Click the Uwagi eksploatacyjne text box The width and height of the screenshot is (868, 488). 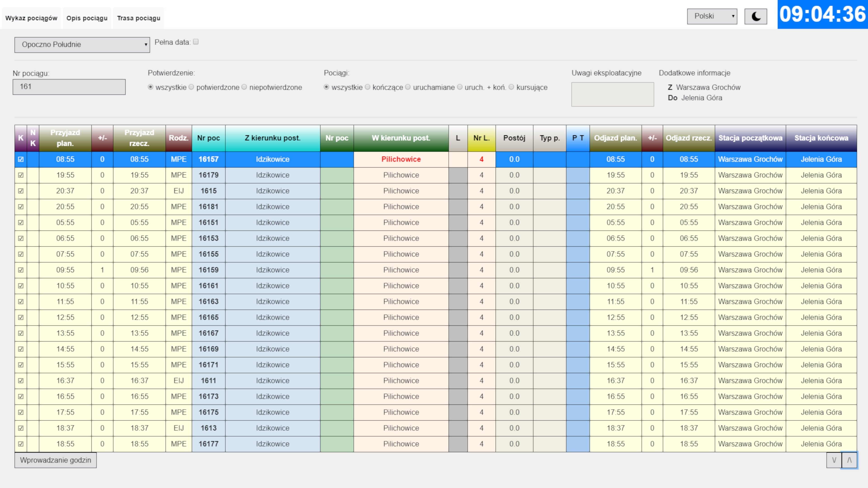(x=612, y=94)
